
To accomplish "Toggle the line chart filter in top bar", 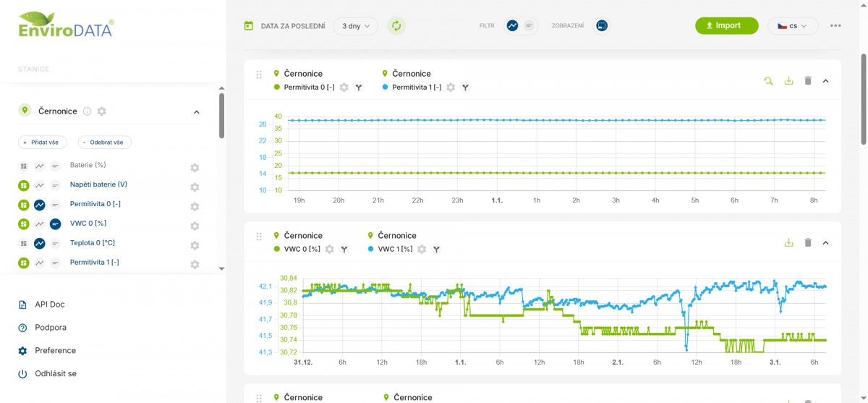I will [512, 26].
